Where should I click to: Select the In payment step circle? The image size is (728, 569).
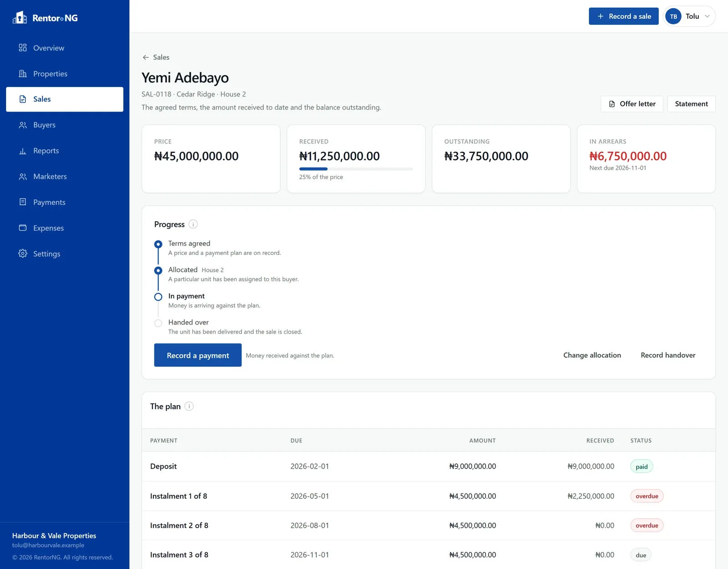click(x=158, y=297)
